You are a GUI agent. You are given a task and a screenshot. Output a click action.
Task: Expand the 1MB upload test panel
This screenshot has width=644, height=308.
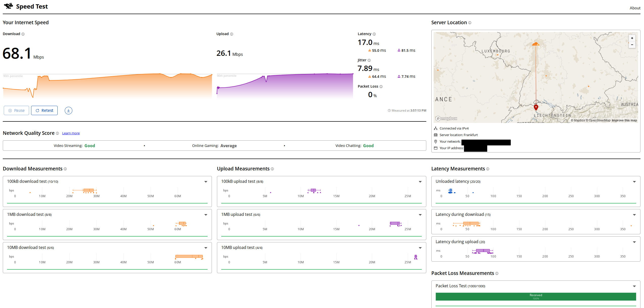coord(420,215)
